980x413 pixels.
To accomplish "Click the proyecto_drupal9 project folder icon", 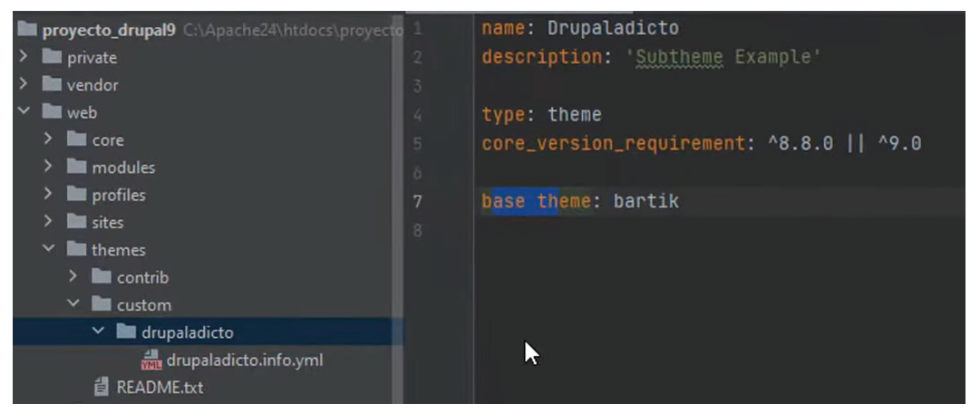I will point(27,30).
